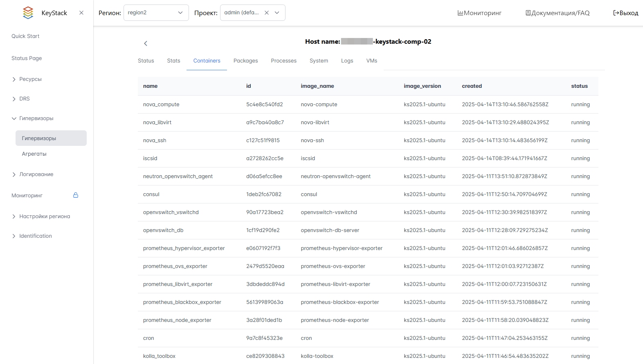Click the back arrow above the tabs
Viewport: 643px width, 364px height.
(x=146, y=43)
